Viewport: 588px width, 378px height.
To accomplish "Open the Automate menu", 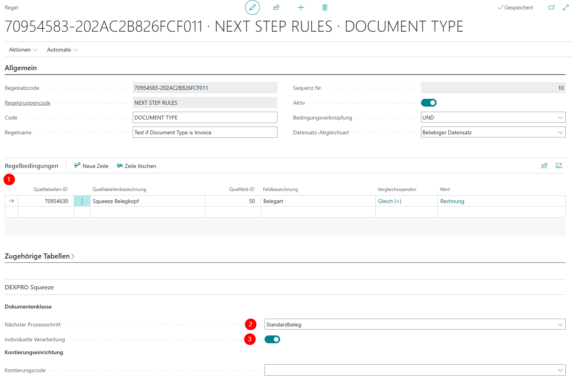I will click(x=62, y=50).
